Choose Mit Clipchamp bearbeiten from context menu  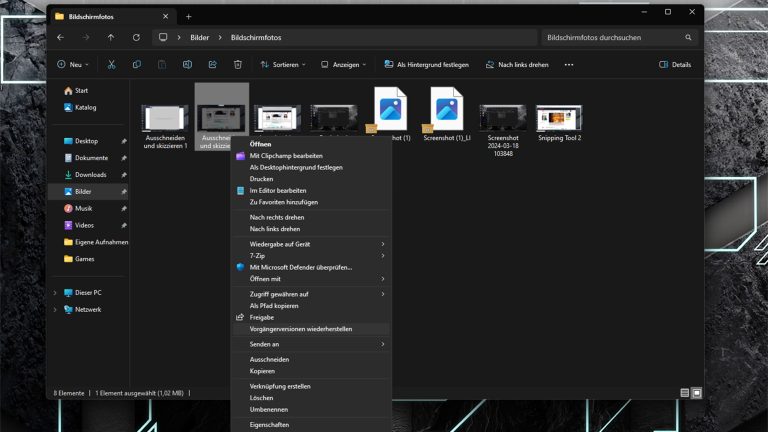[x=286, y=156]
